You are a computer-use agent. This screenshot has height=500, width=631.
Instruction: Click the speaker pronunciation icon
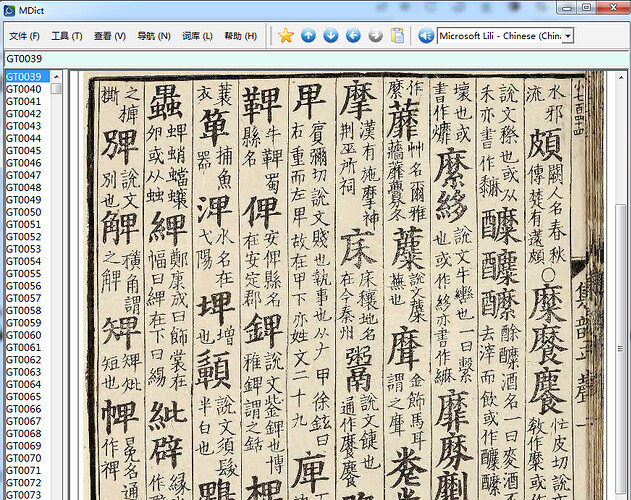426,36
